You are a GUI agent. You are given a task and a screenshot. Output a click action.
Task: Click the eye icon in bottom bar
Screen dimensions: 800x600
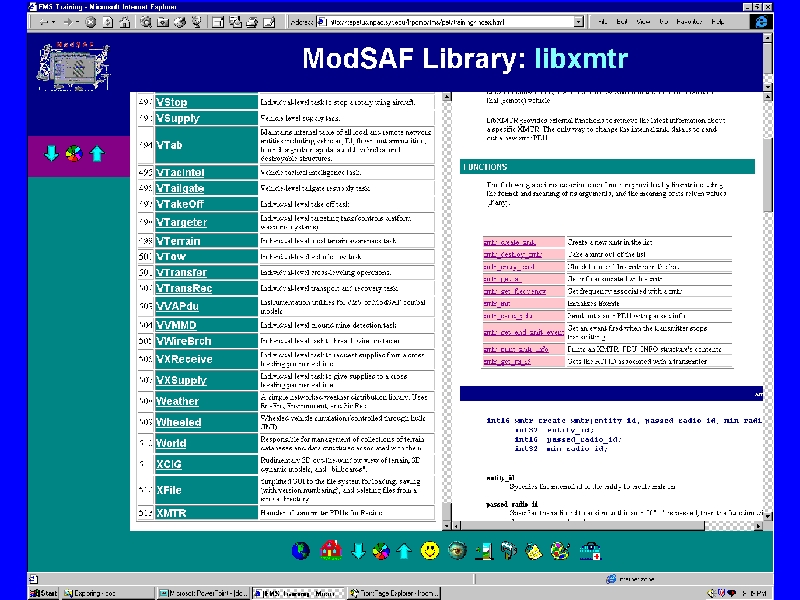click(457, 551)
